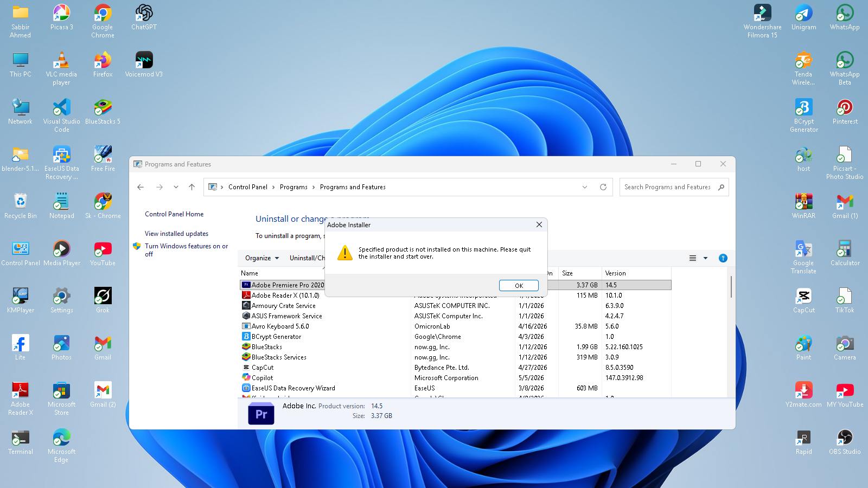Open Turn Windows features on or off

click(186, 250)
